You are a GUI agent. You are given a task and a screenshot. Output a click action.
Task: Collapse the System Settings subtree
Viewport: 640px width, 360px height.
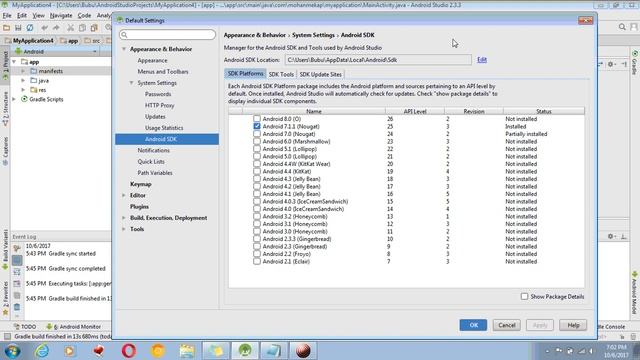(131, 83)
